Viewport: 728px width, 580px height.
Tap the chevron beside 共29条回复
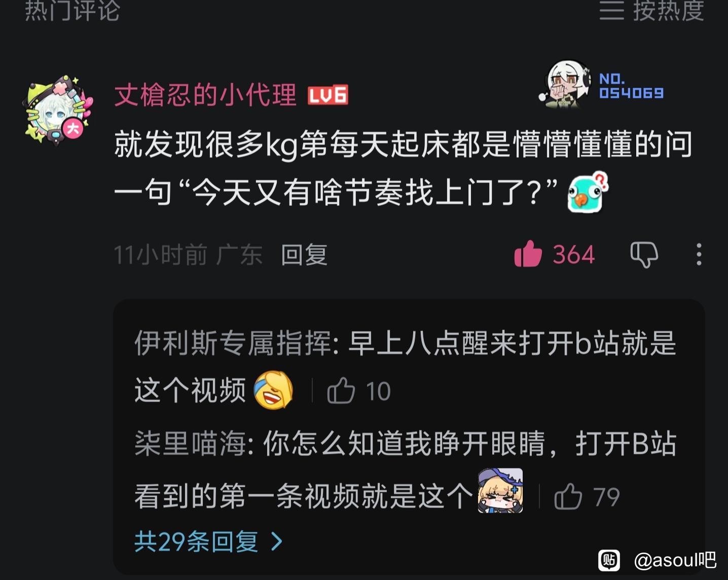pos(277,541)
